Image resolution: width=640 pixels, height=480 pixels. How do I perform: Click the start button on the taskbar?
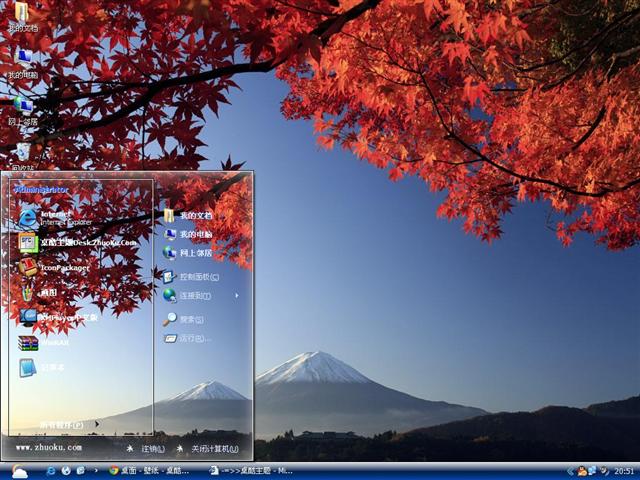coord(20,470)
